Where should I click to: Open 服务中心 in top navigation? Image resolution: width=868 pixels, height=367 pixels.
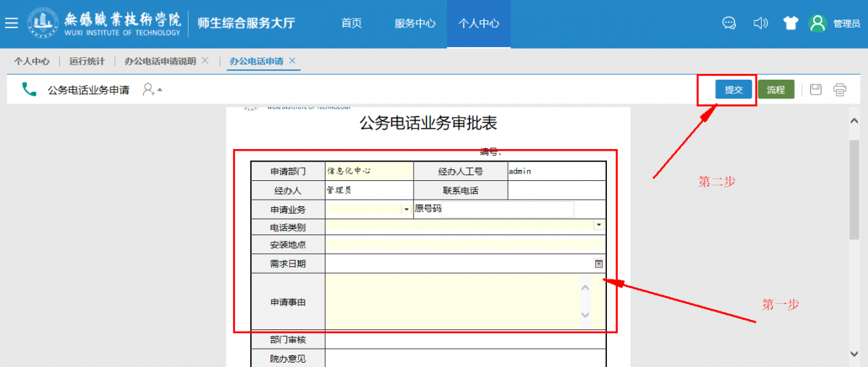[415, 23]
